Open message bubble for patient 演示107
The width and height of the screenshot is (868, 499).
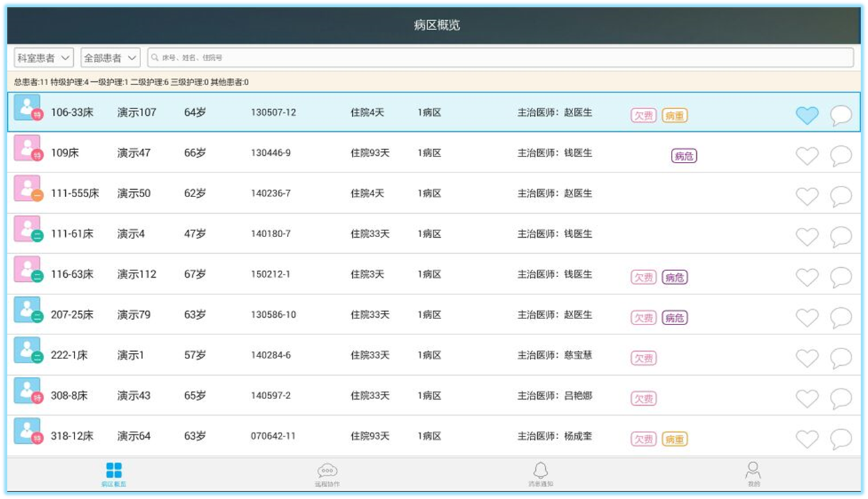841,115
